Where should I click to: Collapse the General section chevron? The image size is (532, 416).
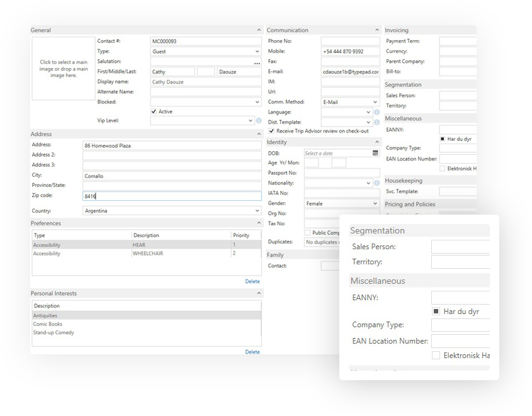click(259, 30)
